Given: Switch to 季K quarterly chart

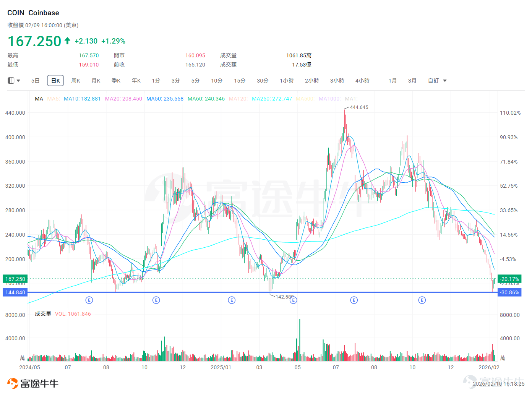Looking at the screenshot, I should [116, 81].
